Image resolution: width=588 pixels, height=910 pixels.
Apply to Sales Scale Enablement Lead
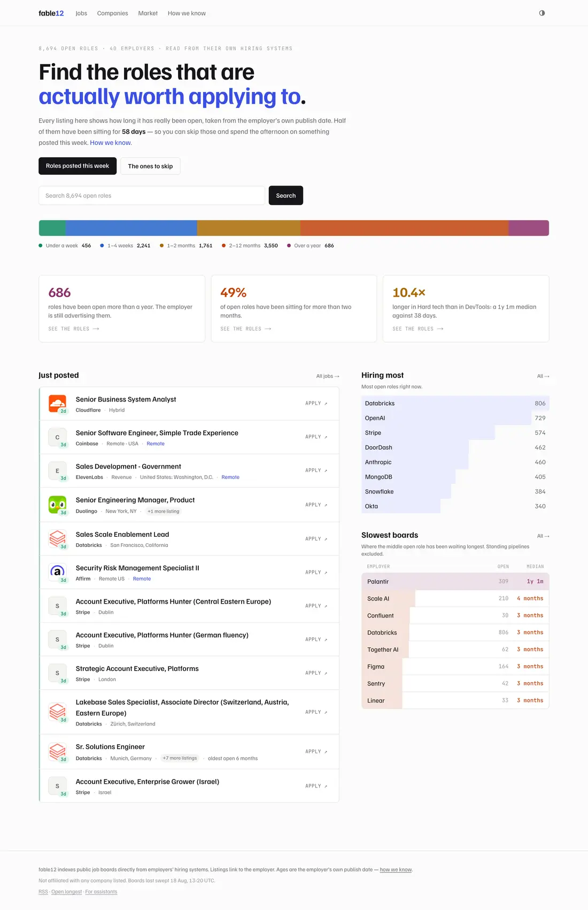pyautogui.click(x=316, y=539)
